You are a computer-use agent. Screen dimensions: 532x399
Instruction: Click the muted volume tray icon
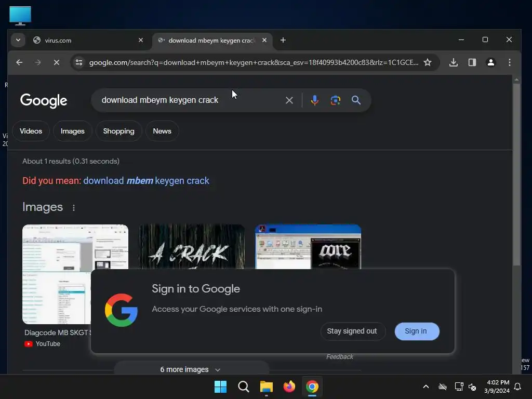(x=472, y=387)
